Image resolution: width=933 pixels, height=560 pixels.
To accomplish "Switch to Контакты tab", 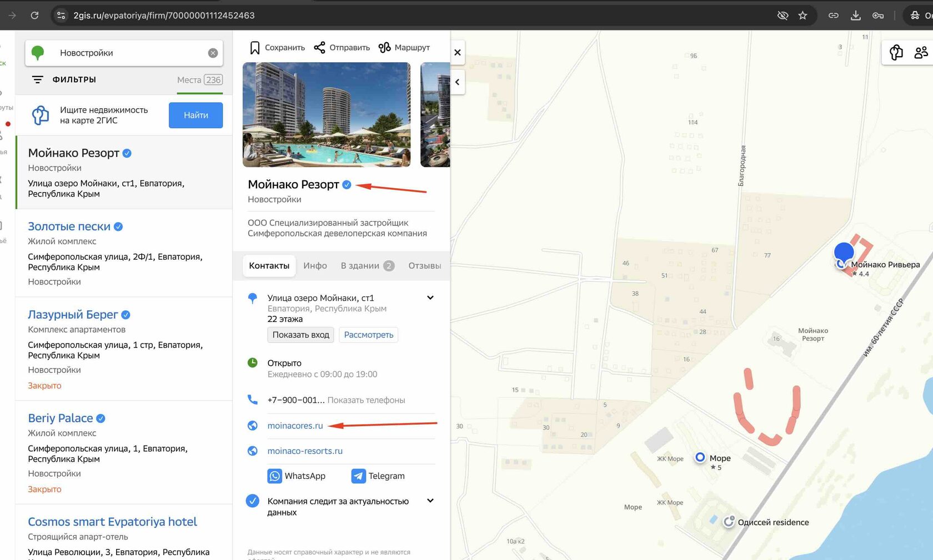I will tap(269, 266).
